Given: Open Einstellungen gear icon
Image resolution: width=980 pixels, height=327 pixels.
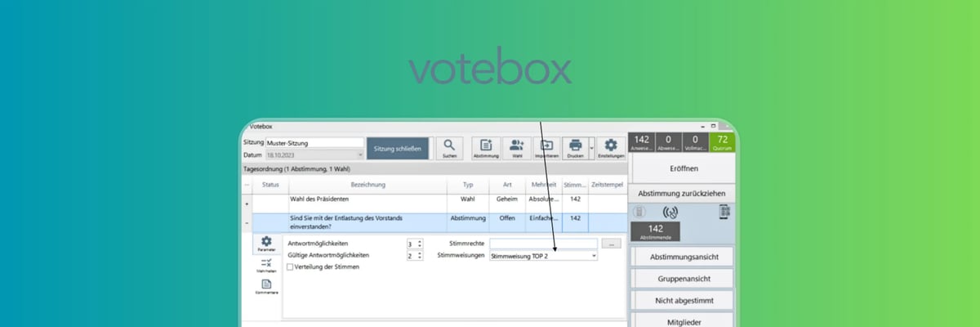Looking at the screenshot, I should coord(611,148).
